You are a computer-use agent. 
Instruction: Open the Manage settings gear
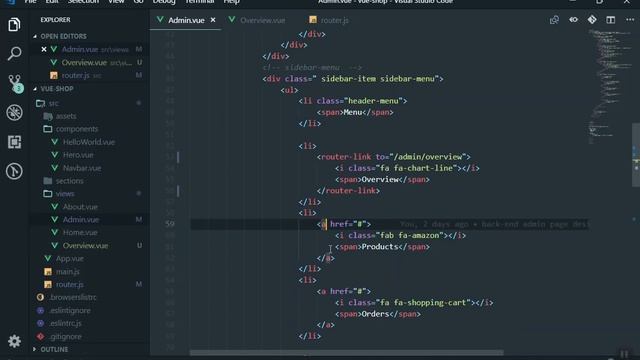pos(14,341)
